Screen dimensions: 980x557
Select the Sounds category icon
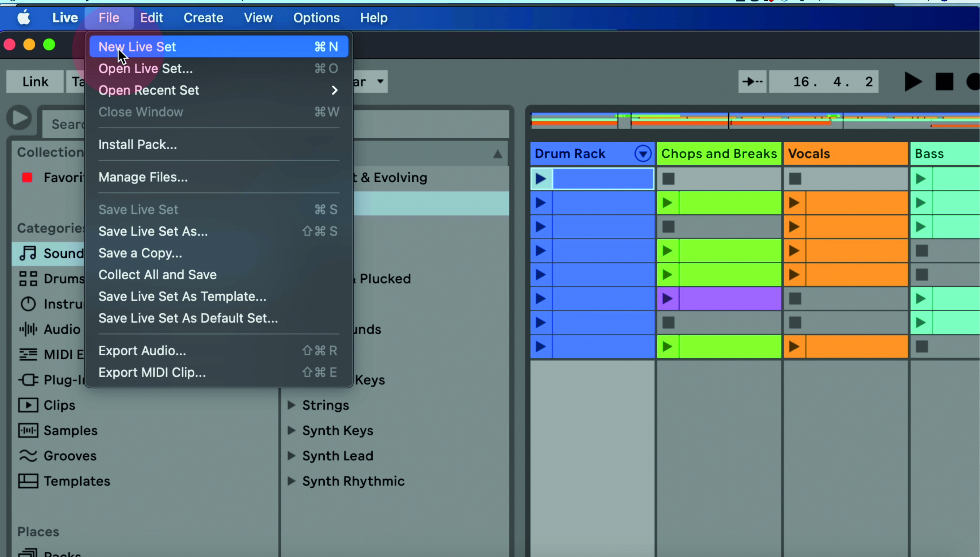click(x=28, y=253)
